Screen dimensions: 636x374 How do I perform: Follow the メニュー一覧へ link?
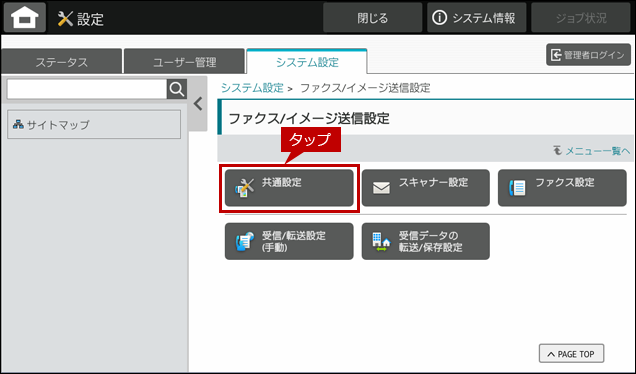tap(598, 151)
